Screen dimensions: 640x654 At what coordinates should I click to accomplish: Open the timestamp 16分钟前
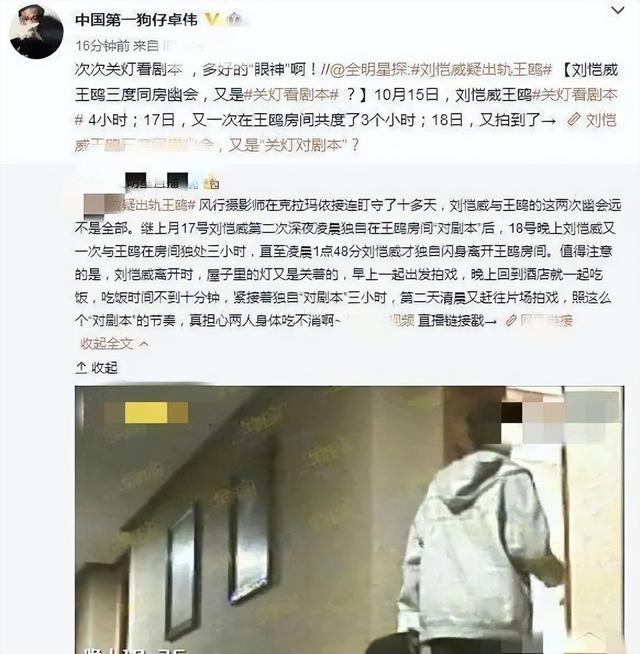tap(103, 45)
